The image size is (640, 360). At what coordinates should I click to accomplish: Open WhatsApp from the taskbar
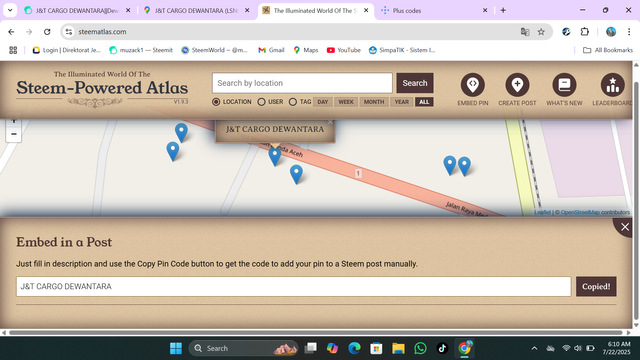coord(420,348)
